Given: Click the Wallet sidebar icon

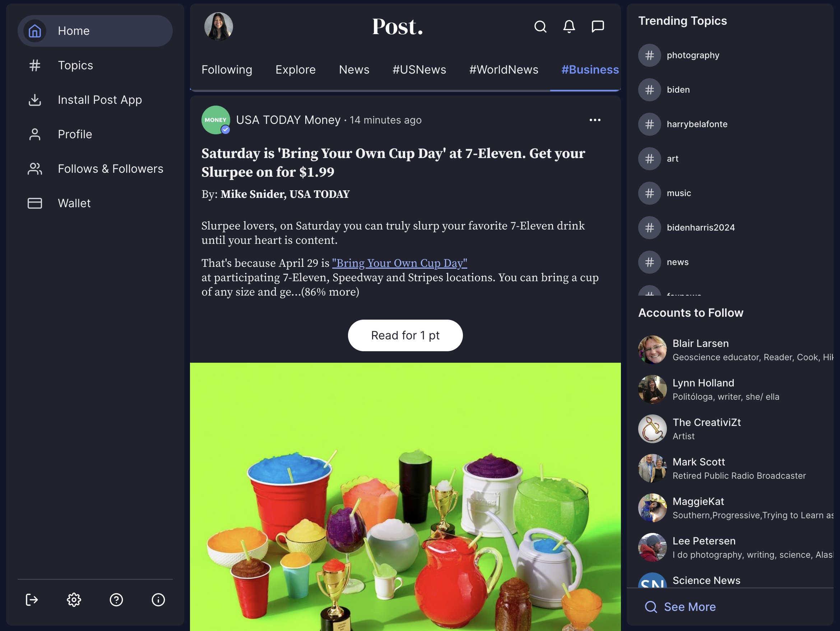Looking at the screenshot, I should (x=35, y=203).
